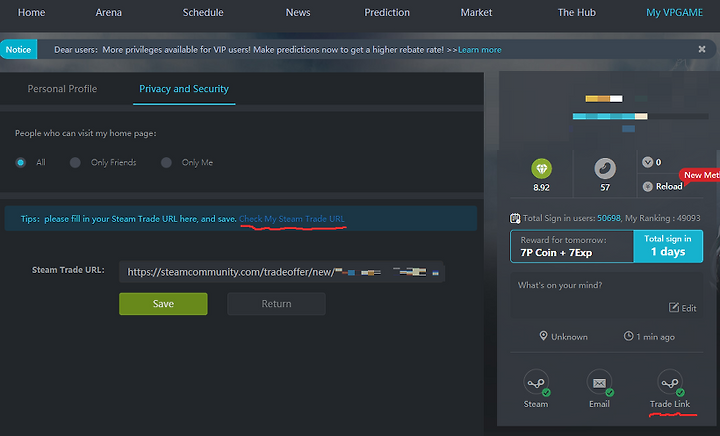Open the Home menu
This screenshot has width=720, height=436.
tap(31, 12)
